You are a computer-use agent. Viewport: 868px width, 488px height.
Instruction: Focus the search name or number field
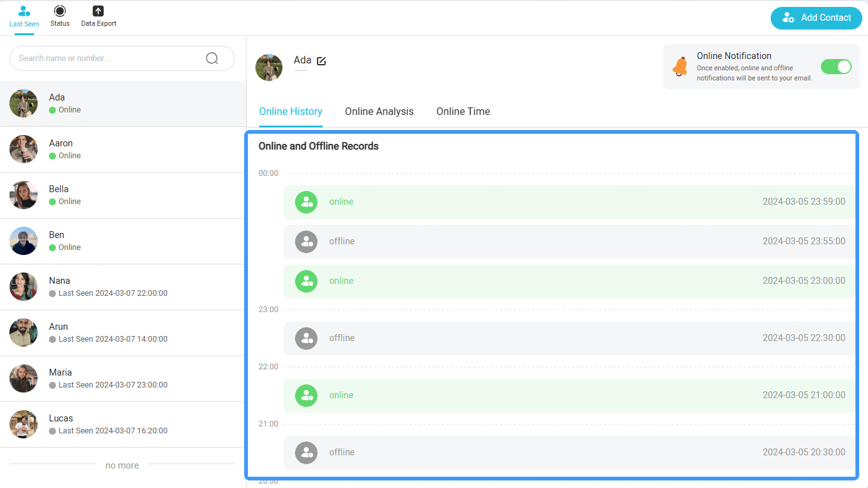pos(122,58)
